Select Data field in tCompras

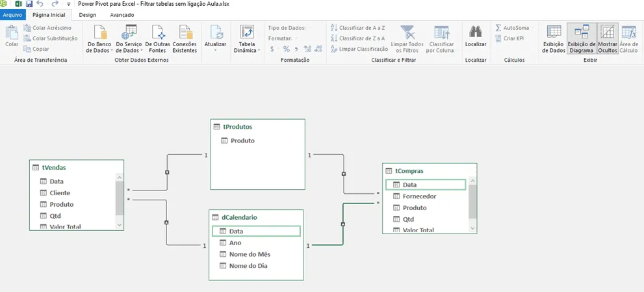pyautogui.click(x=426, y=185)
